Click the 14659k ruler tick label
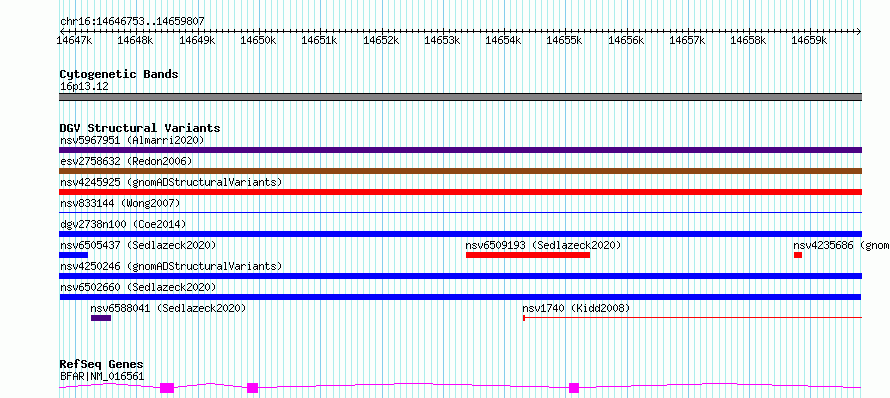Image resolution: width=890 pixels, height=398 pixels. pos(810,40)
